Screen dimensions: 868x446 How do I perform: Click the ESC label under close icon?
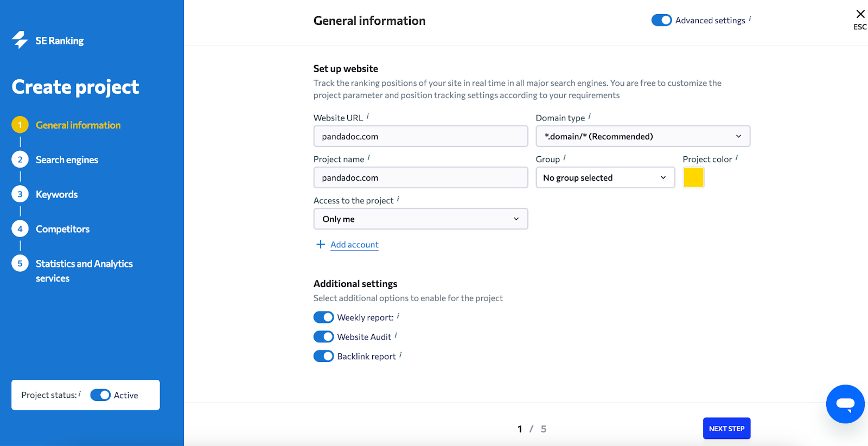[x=860, y=27]
